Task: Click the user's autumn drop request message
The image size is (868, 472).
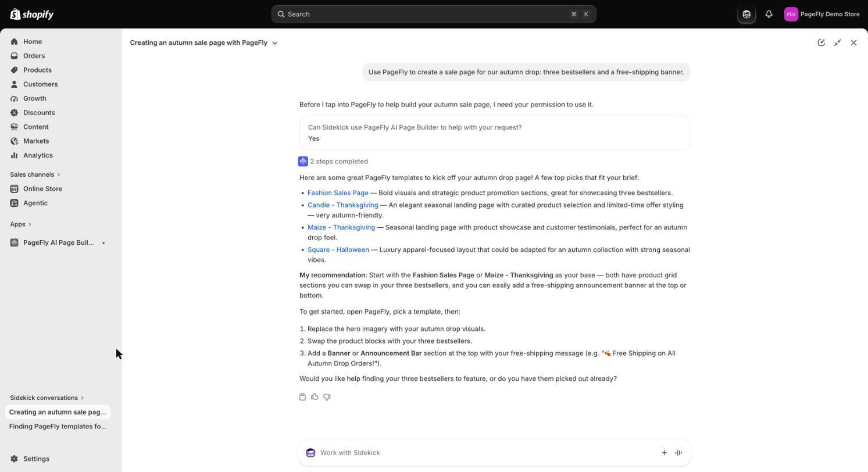Action: coord(526,72)
